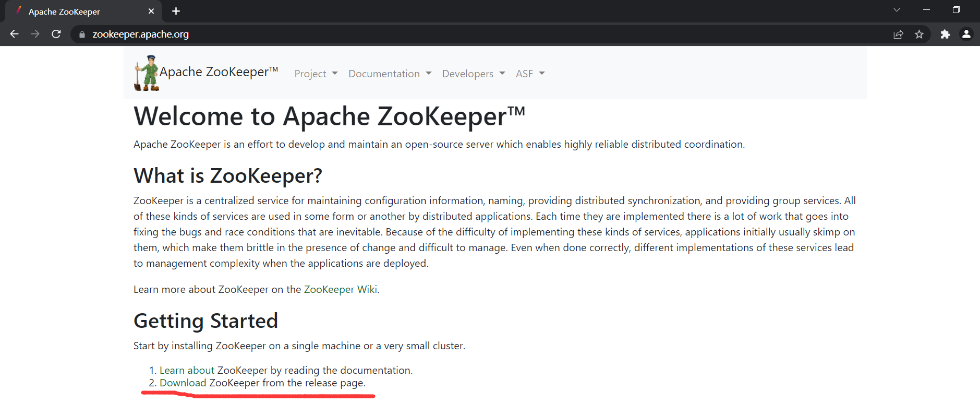This screenshot has width=980, height=402.
Task: Click the Download link
Action: coord(183,383)
